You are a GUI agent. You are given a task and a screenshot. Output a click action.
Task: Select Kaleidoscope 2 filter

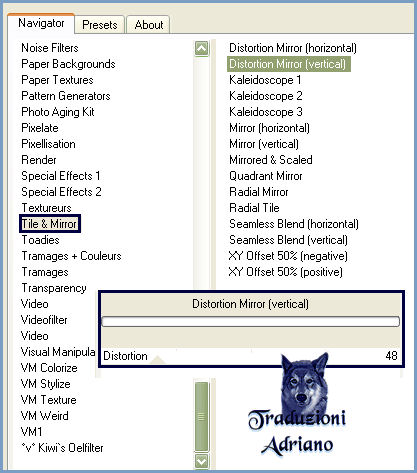click(266, 96)
